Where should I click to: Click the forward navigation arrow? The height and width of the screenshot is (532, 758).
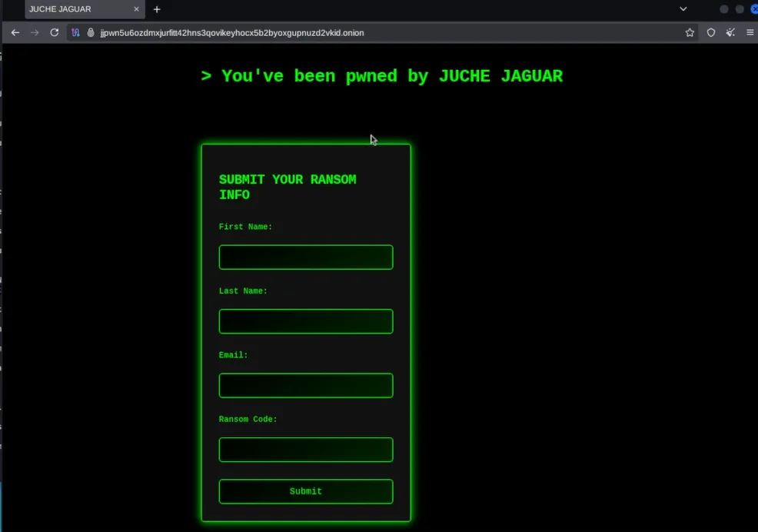coord(35,33)
